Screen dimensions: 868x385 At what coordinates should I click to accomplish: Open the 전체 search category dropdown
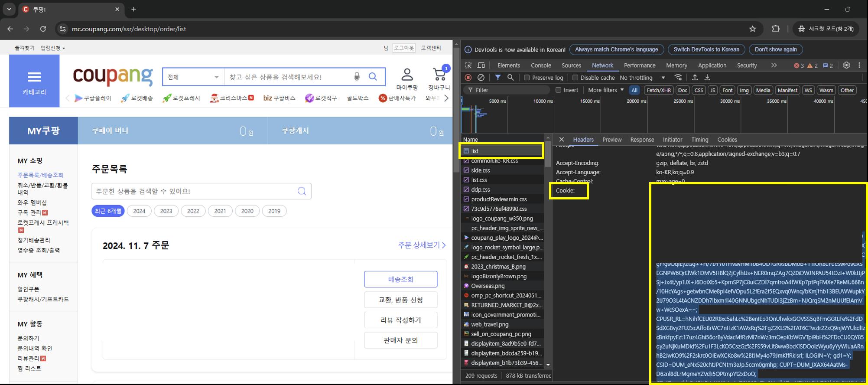pyautogui.click(x=193, y=77)
